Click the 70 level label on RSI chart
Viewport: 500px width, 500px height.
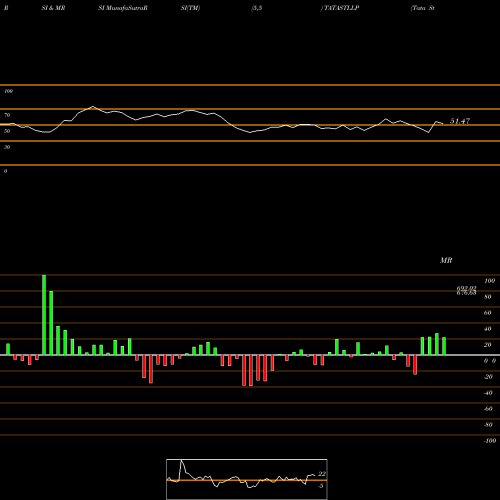(x=7, y=115)
